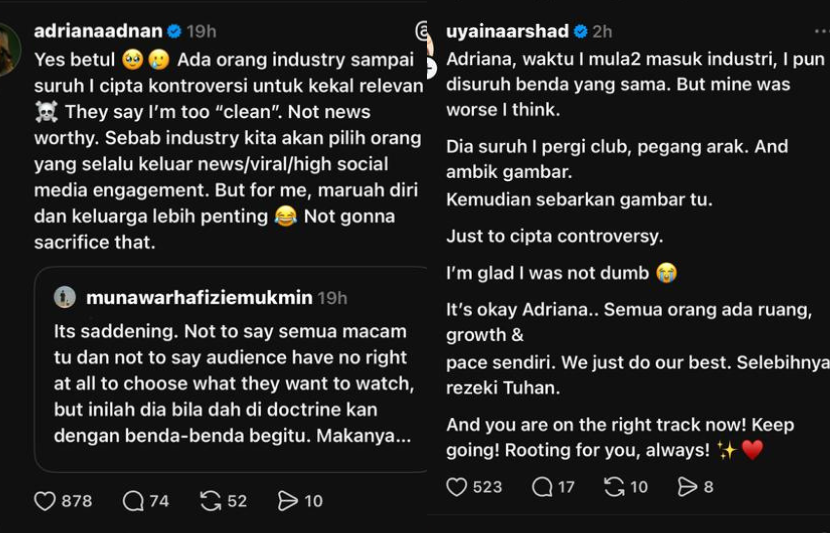Click the 19h timestamp in the quoted post
This screenshot has width=830, height=533.
pos(333,298)
